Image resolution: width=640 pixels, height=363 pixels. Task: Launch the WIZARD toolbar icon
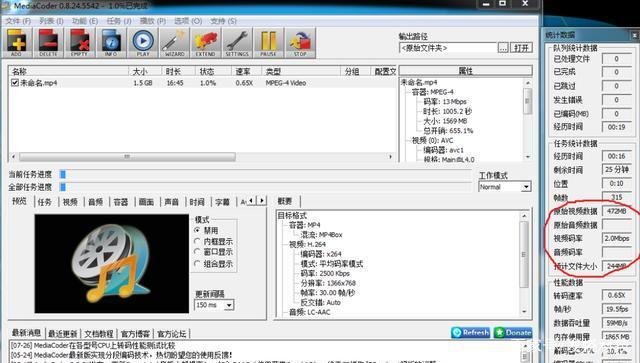(x=174, y=43)
